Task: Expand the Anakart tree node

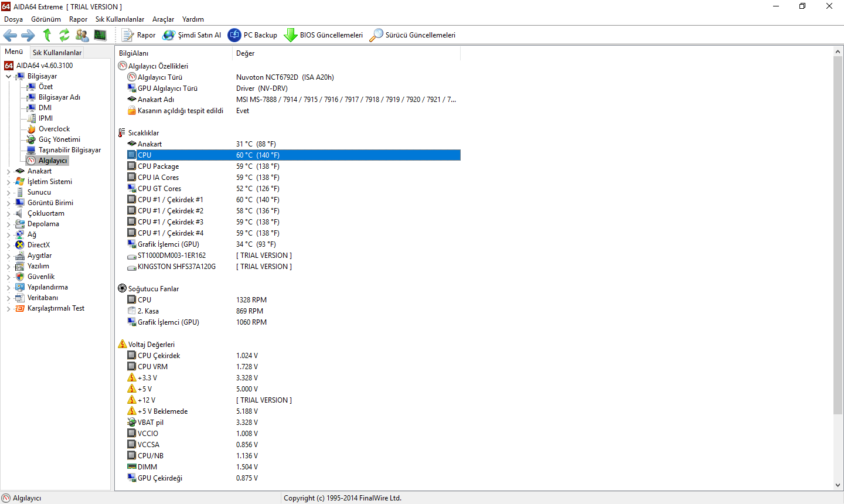Action: tap(8, 171)
